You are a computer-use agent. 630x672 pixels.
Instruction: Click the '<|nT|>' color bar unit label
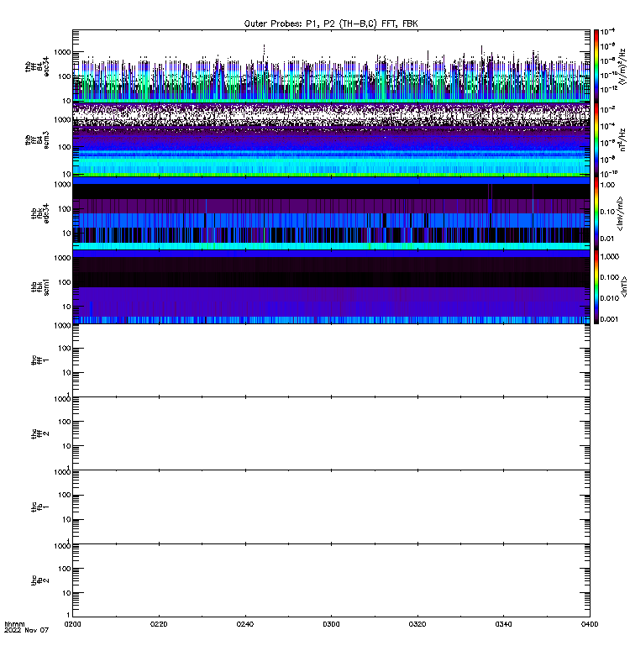point(624,286)
